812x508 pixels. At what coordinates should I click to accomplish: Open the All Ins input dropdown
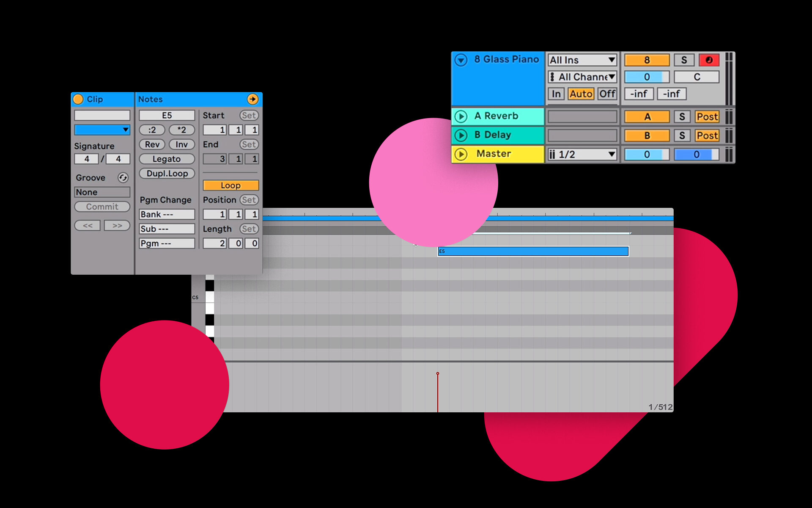(582, 60)
